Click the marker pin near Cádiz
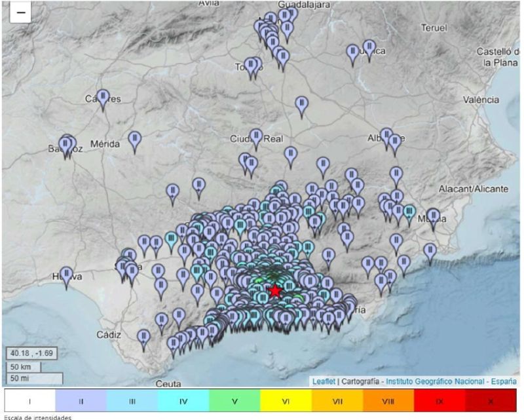The height and width of the screenshot is (420, 524). (x=143, y=341)
